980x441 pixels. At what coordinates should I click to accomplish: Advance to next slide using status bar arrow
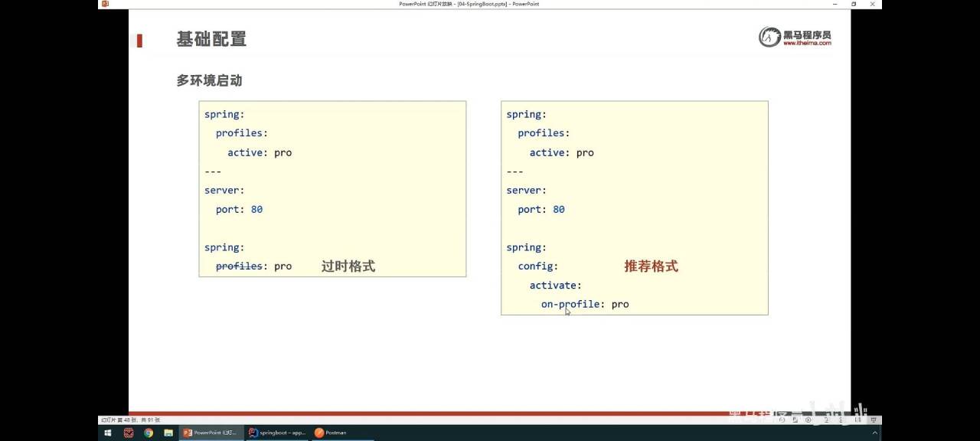pos(808,420)
